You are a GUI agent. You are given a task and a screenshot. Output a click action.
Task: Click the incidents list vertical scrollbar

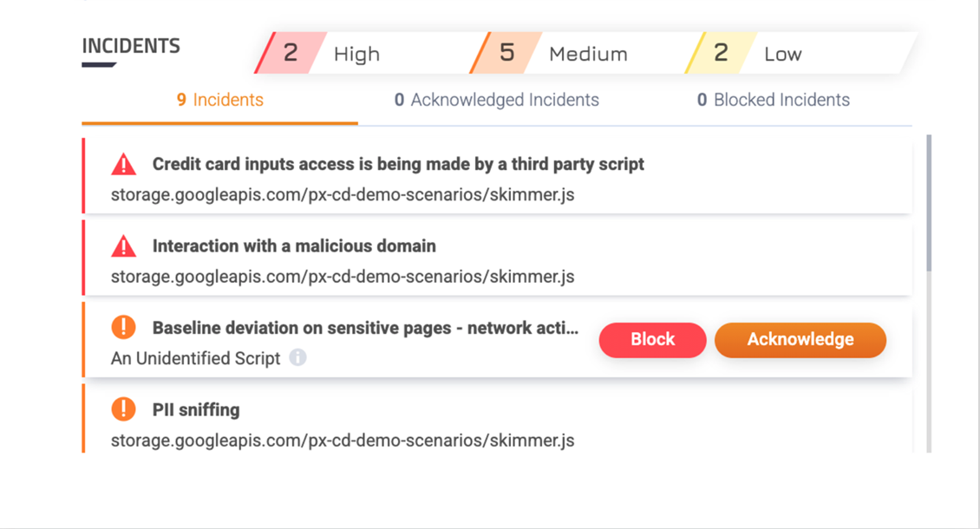pos(929,204)
